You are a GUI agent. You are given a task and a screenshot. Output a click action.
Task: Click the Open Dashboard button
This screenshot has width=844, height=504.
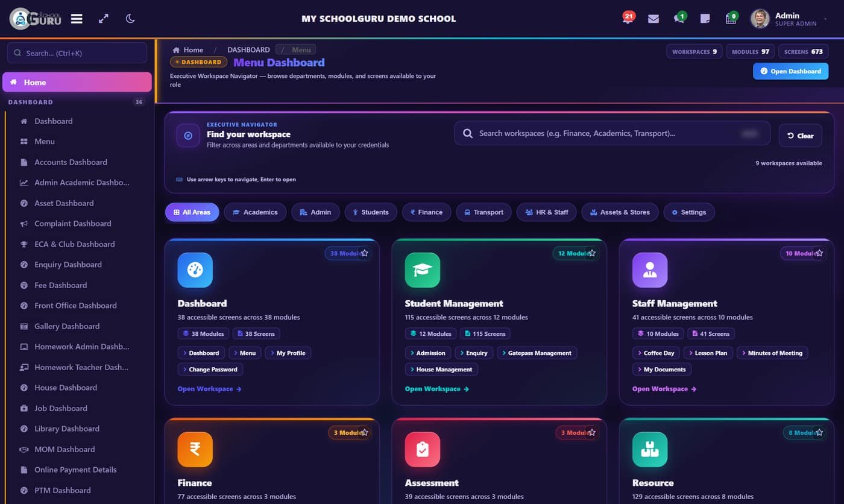[x=790, y=71]
